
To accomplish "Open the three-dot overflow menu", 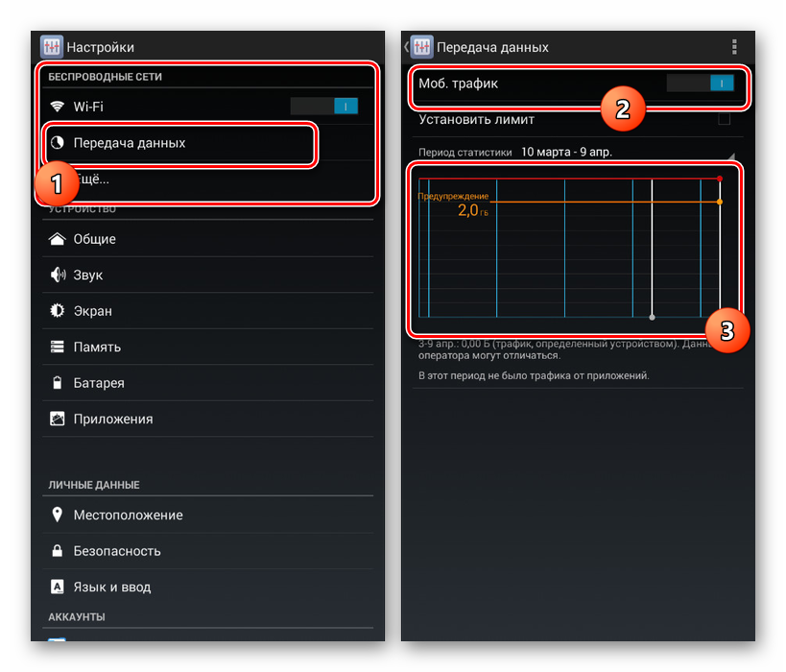I will [734, 47].
